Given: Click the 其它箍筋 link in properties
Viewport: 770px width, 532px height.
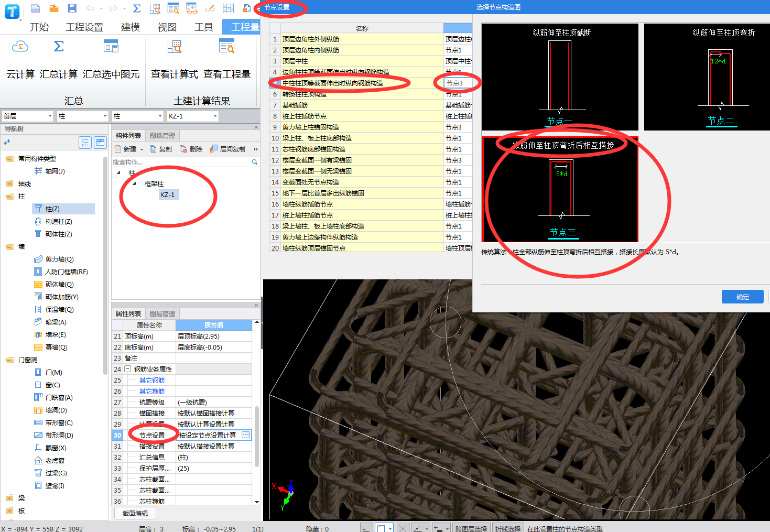Looking at the screenshot, I should tap(152, 392).
